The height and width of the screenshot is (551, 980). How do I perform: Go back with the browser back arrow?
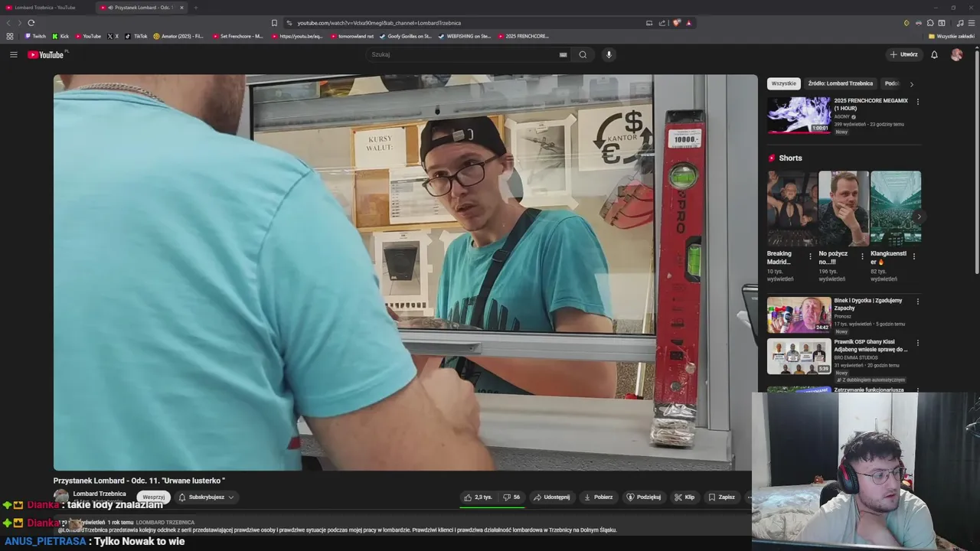pyautogui.click(x=9, y=23)
